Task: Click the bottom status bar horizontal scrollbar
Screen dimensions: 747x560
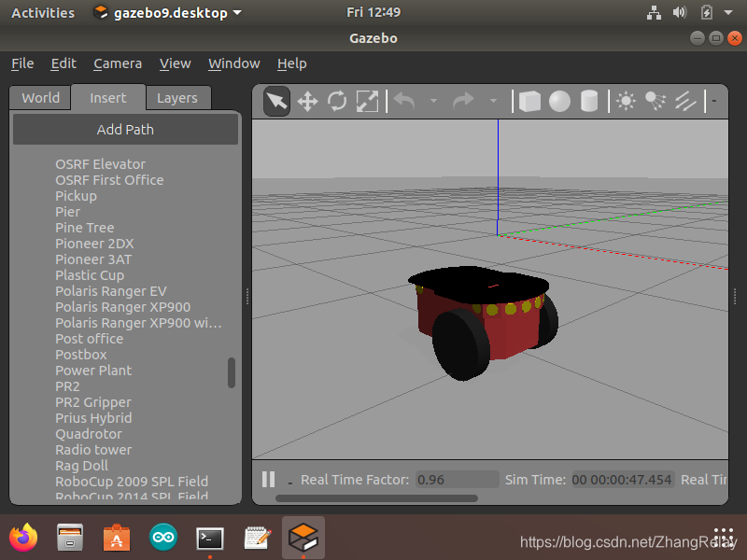Action: [x=376, y=498]
